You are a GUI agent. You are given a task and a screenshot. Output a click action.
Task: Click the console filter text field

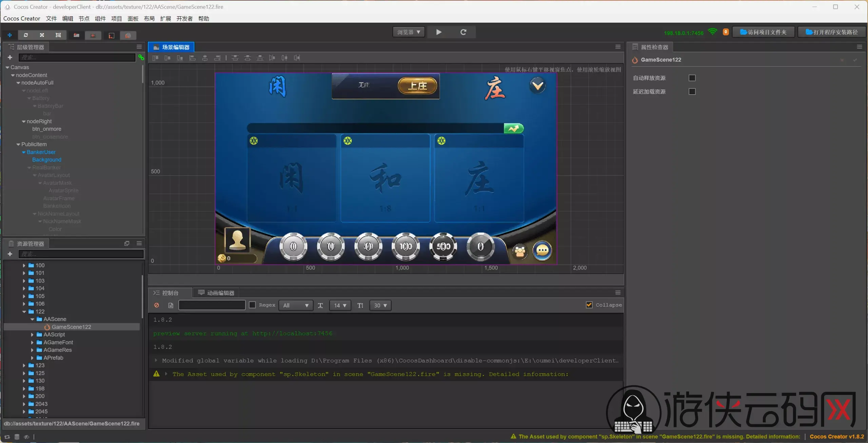coord(212,305)
